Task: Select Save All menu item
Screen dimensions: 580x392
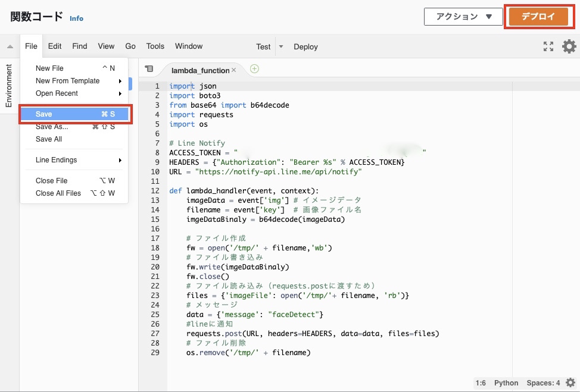Action: [x=74, y=139]
